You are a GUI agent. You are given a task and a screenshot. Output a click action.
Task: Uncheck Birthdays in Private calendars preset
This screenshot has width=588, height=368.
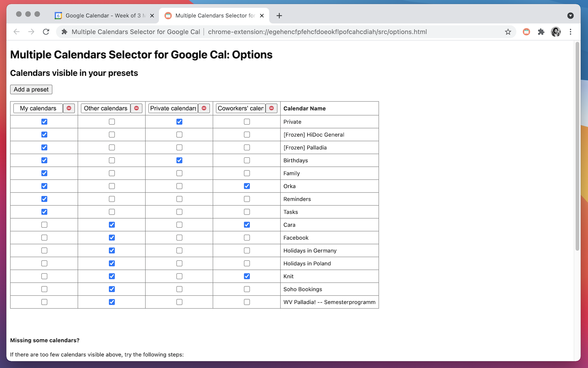(179, 161)
